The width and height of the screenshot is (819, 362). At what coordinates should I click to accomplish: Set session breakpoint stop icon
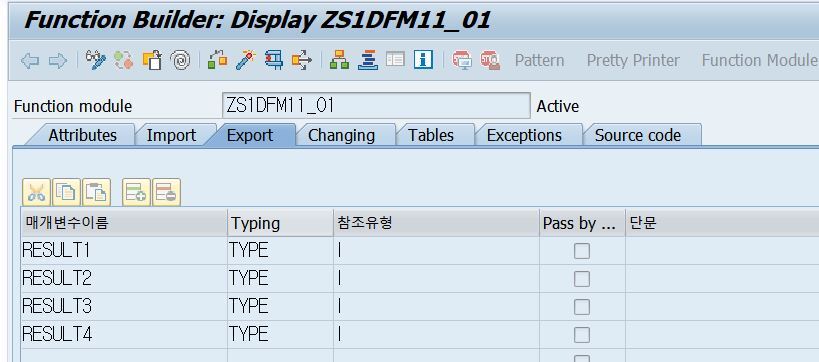tap(462, 61)
